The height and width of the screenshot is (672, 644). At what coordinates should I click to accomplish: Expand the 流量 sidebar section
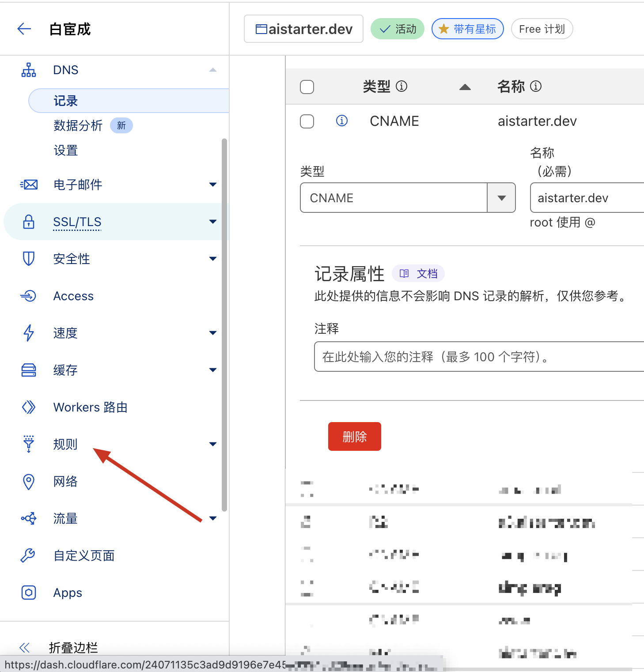tap(213, 518)
